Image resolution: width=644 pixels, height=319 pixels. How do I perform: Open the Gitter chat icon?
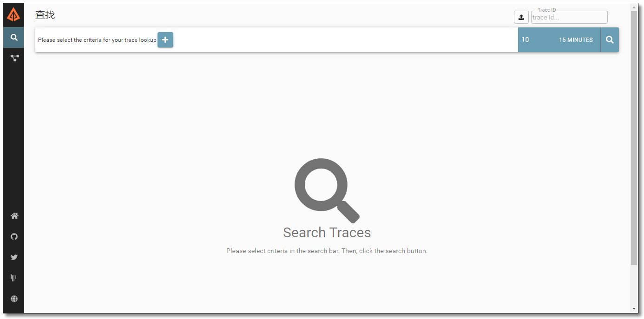tap(14, 278)
